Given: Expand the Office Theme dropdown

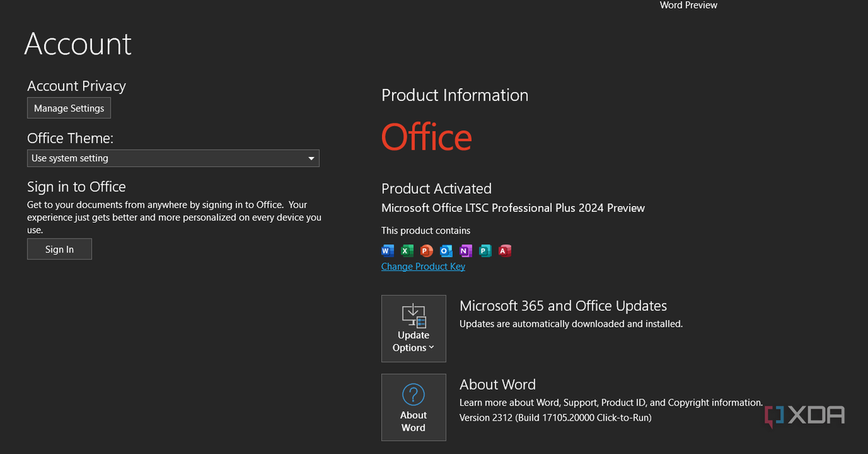Looking at the screenshot, I should [173, 158].
